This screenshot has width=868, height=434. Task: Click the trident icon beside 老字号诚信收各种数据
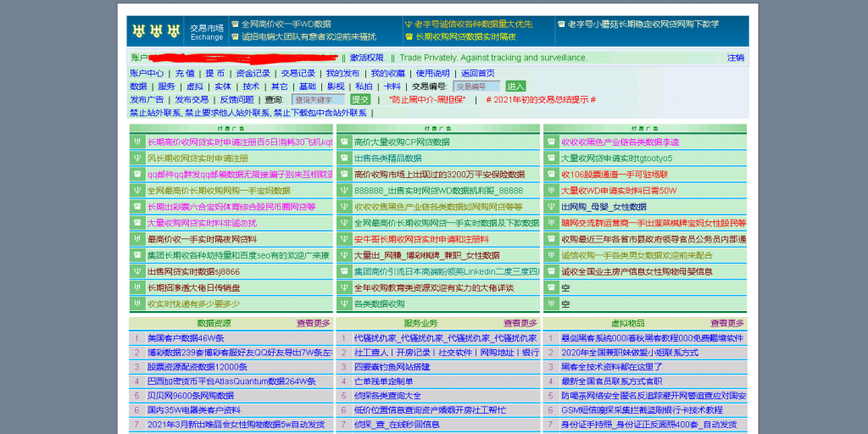click(x=409, y=25)
